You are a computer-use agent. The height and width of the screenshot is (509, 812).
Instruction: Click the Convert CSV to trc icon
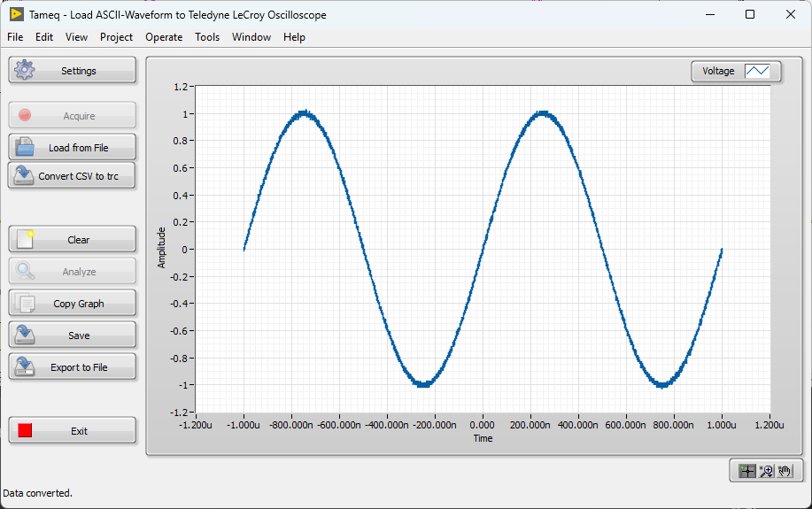(25, 176)
